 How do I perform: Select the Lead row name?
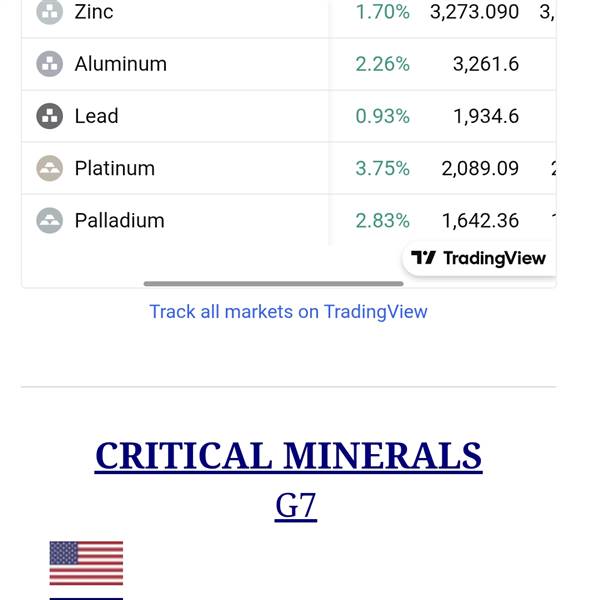tap(96, 116)
